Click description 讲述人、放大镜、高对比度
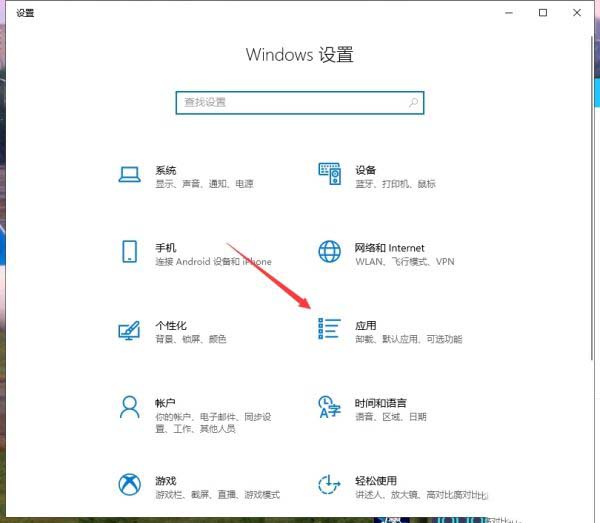 coord(421,495)
